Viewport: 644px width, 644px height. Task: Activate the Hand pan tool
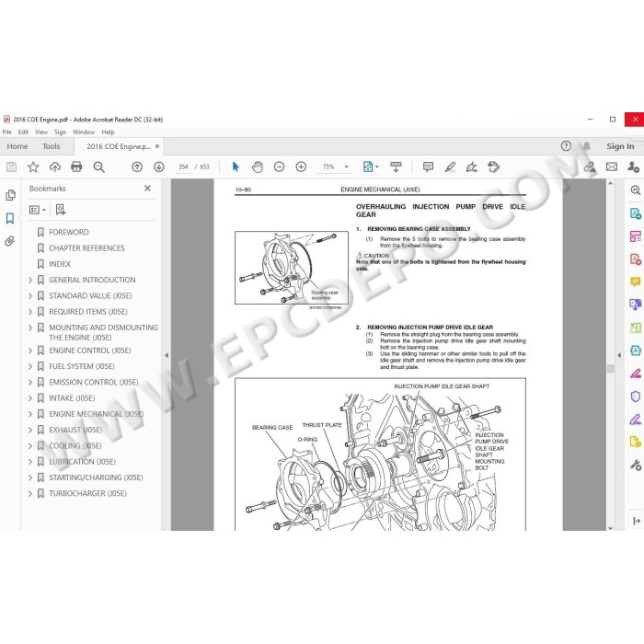point(258,167)
